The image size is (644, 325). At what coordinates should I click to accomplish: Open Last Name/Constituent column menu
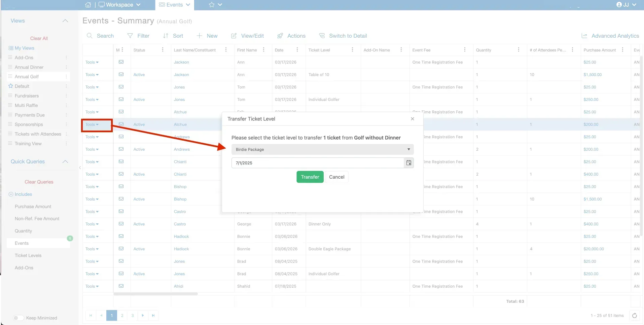(226, 50)
